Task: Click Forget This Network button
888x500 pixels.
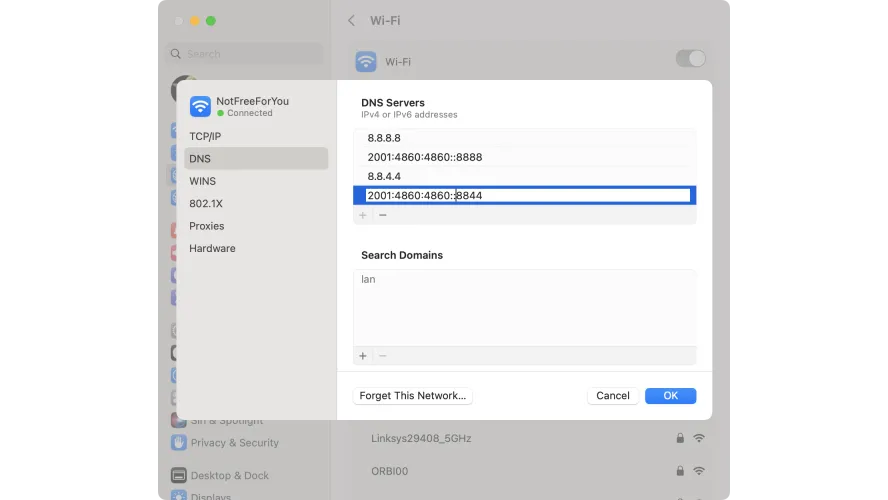Action: point(412,396)
